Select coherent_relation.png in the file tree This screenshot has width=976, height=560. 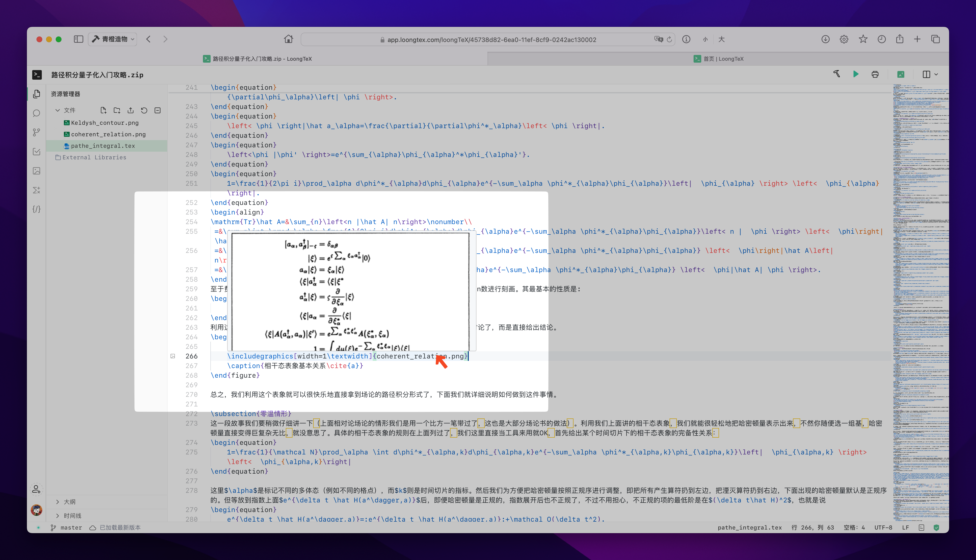coord(108,134)
